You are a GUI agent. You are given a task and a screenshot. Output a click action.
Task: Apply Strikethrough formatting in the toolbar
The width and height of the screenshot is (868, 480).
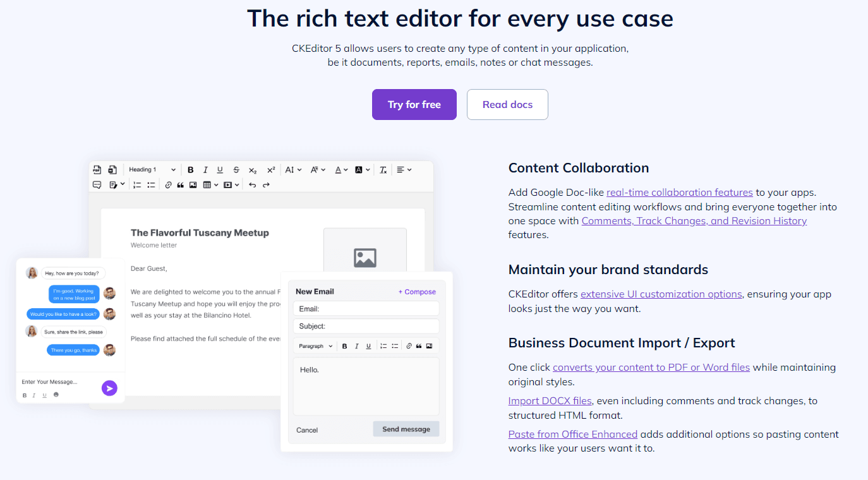pyautogui.click(x=236, y=169)
